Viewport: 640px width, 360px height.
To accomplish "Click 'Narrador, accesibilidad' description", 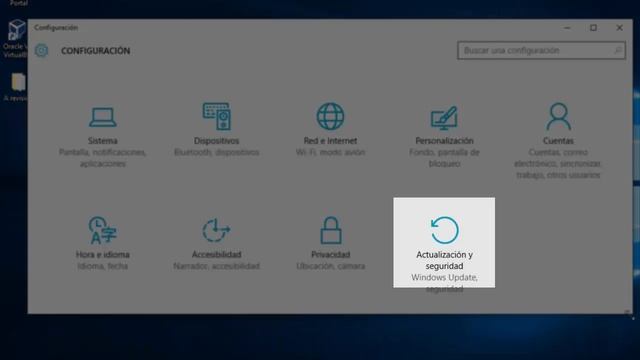I will 216,266.
